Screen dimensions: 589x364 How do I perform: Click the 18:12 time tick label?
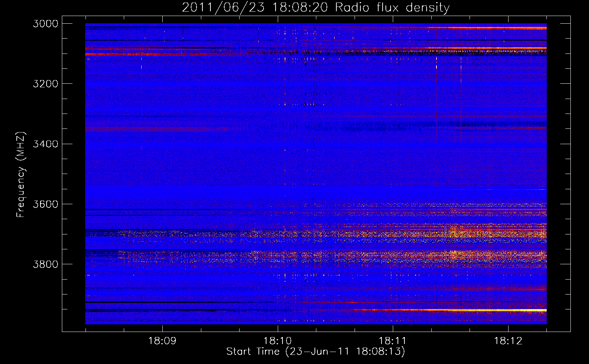(508, 341)
